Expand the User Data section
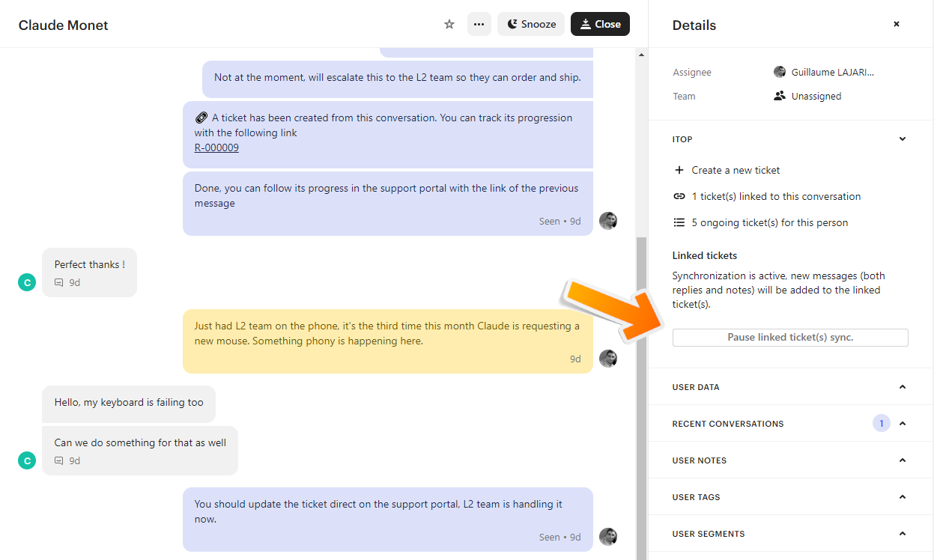934x560 pixels. pos(903,387)
